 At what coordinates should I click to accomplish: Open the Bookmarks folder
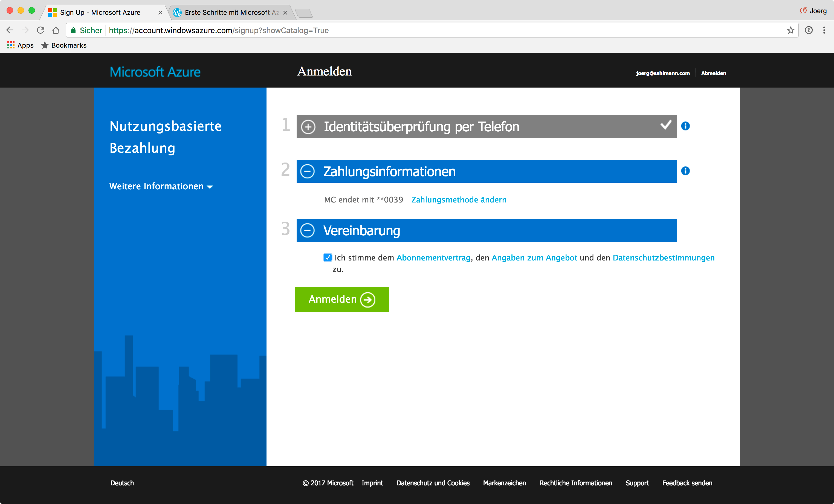coord(64,45)
